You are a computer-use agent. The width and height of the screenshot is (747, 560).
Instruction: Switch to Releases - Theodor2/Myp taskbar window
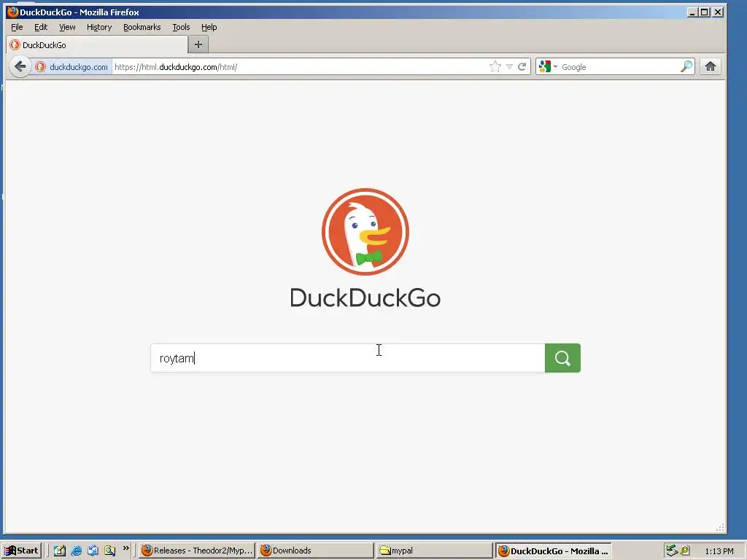197,551
